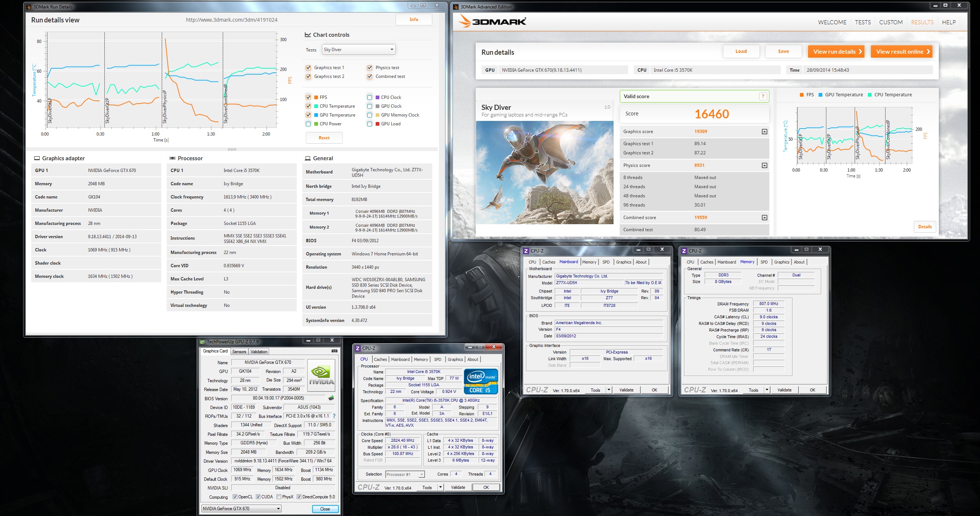Click the 3dmark.com result URL
Image resolution: width=980 pixels, height=516 pixels.
coord(231,20)
